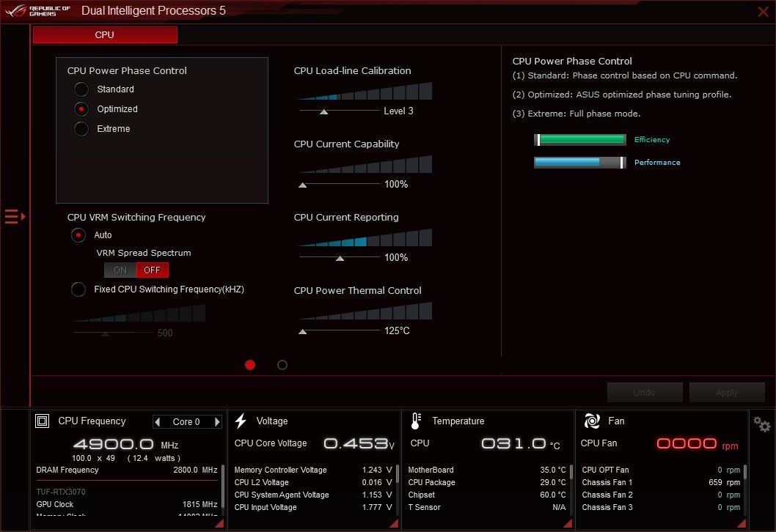Image resolution: width=776 pixels, height=532 pixels.
Task: Expand the Temperature panel corner triangle
Action: pyautogui.click(x=568, y=522)
